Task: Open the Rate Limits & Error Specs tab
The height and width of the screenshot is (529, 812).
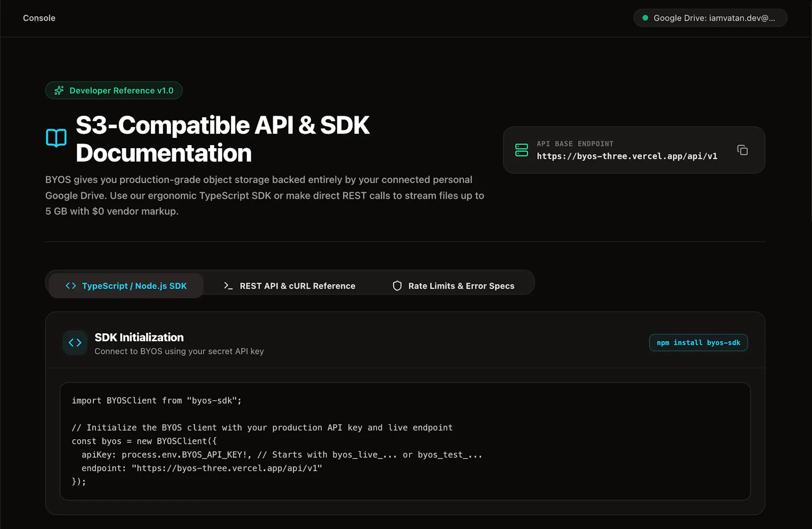Action: [x=454, y=286]
